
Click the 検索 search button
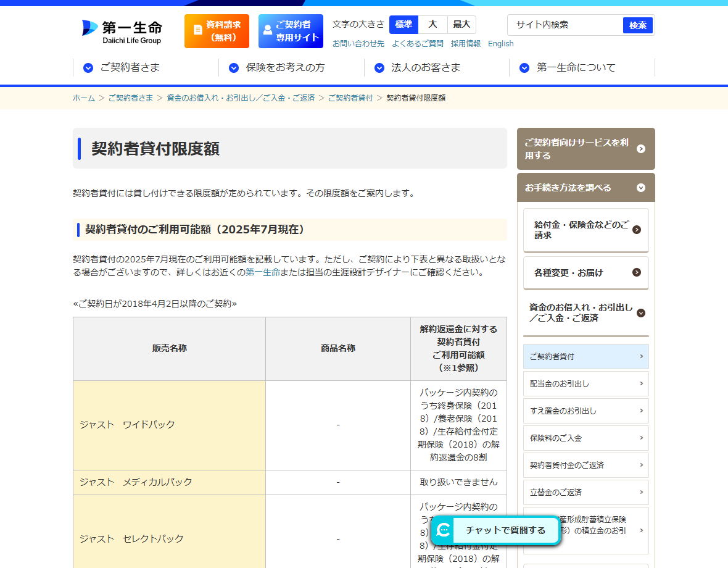click(637, 25)
